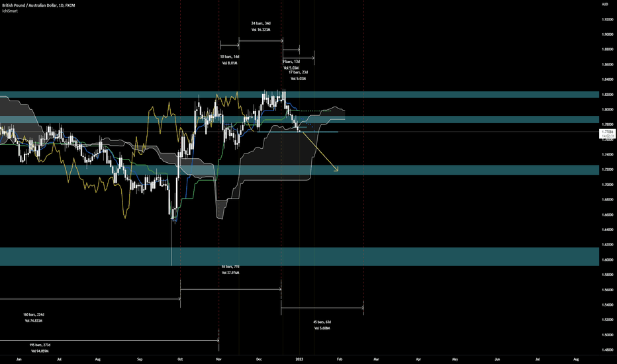Select the '24 bars, 34d' date range label
617x364 pixels.
pos(261,23)
